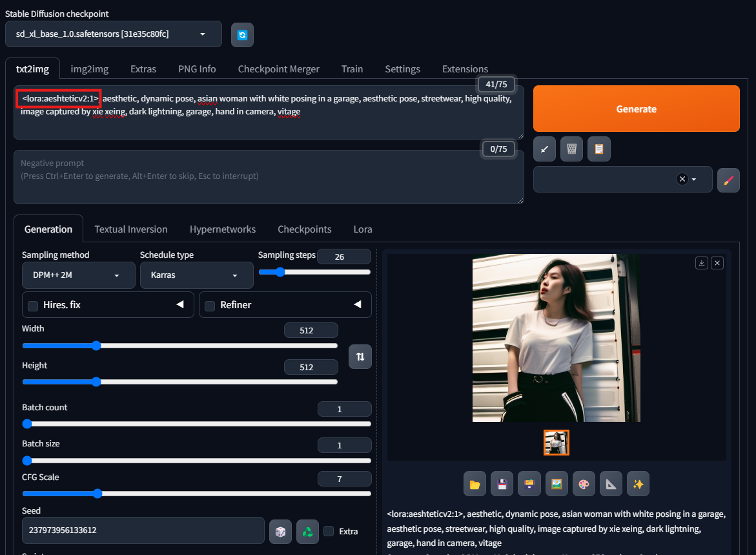Randomize seed with the dice icon
Image resolution: width=756 pixels, height=555 pixels.
pos(280,532)
